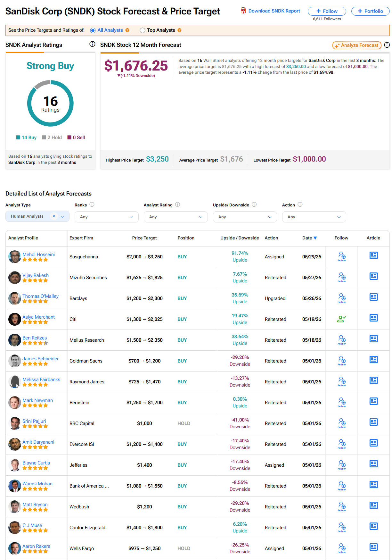Open help icon beside All Analysts
Image resolution: width=392 pixels, height=560 pixels.
(127, 30)
